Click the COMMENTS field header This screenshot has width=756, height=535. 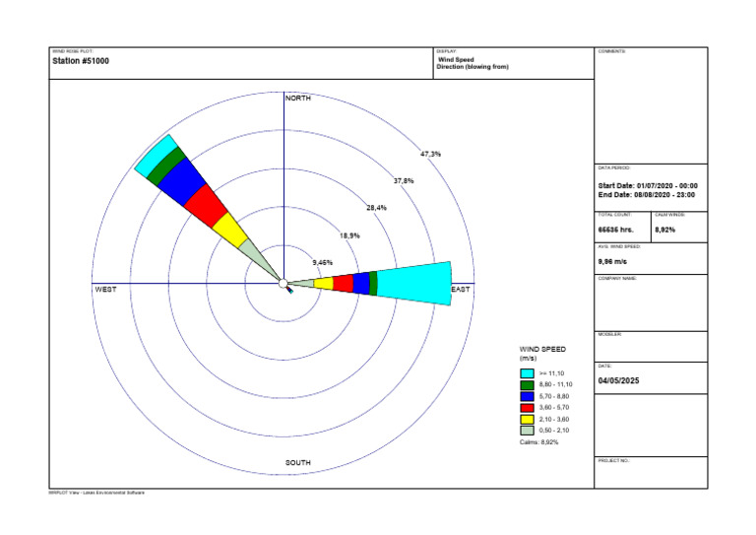[612, 51]
